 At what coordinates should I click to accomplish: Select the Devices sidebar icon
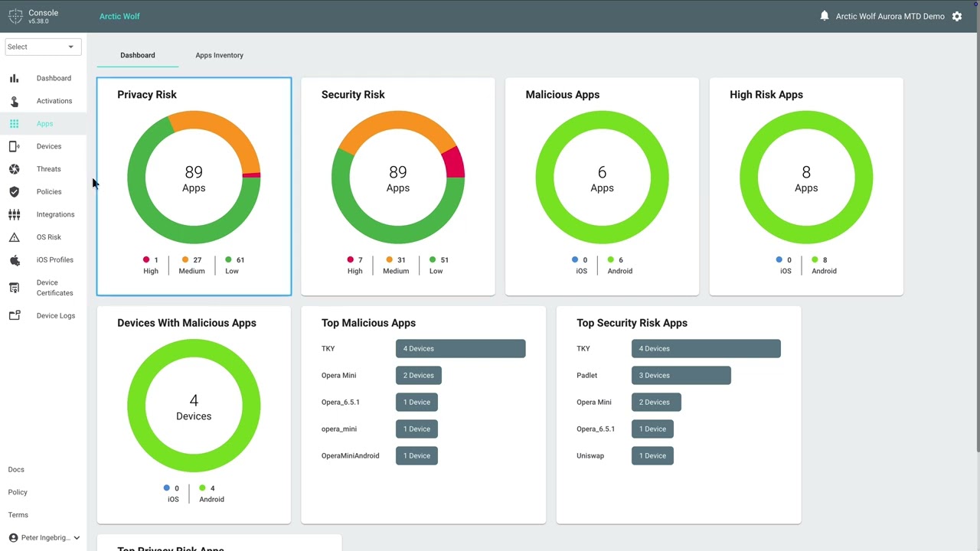[x=15, y=146]
